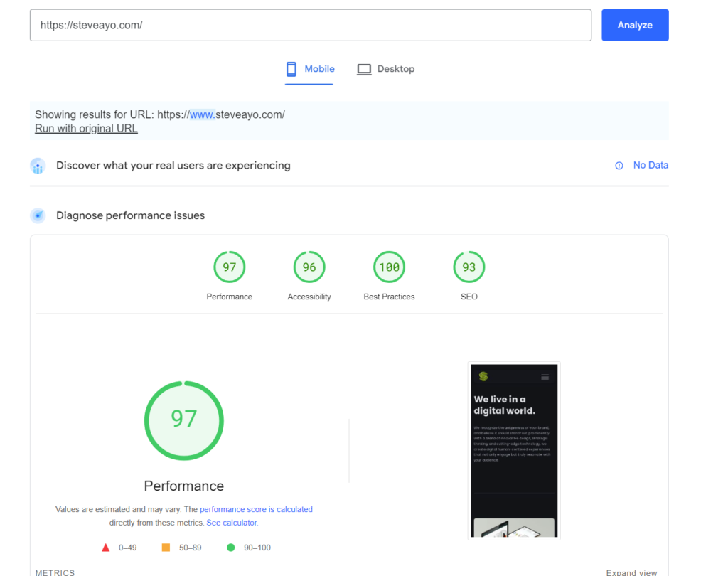Click the red triangle 0–49 legend icon
This screenshot has width=728, height=576.
pyautogui.click(x=106, y=548)
